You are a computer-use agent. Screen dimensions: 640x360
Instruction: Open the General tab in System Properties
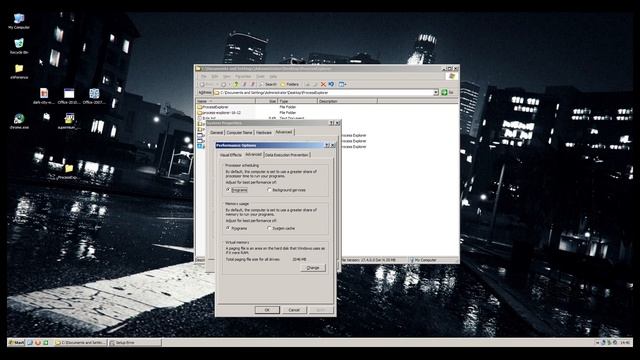[216, 133]
